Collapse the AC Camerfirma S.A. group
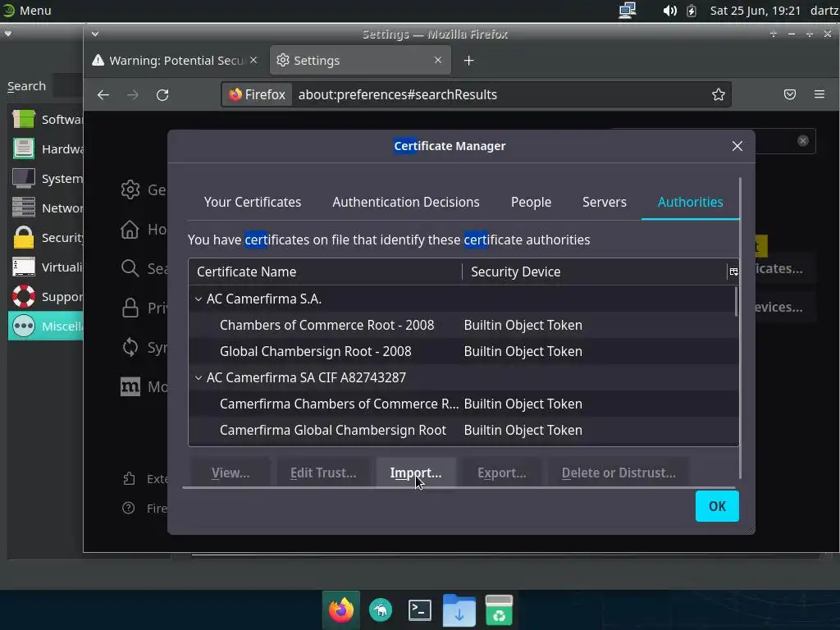This screenshot has width=840, height=630. (x=199, y=299)
